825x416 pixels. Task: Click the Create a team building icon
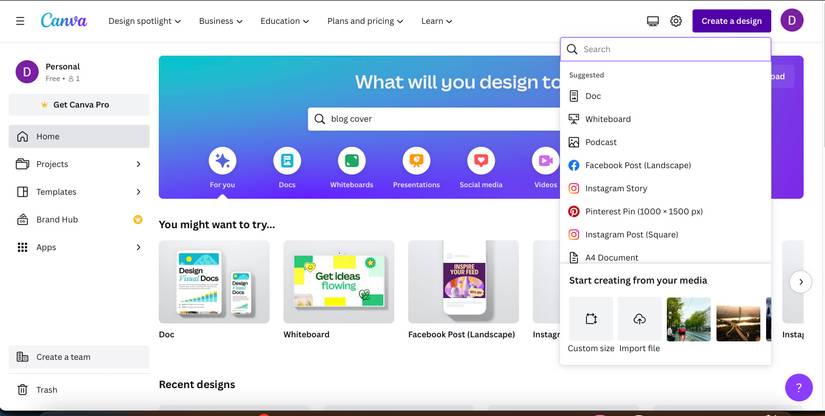(x=23, y=357)
